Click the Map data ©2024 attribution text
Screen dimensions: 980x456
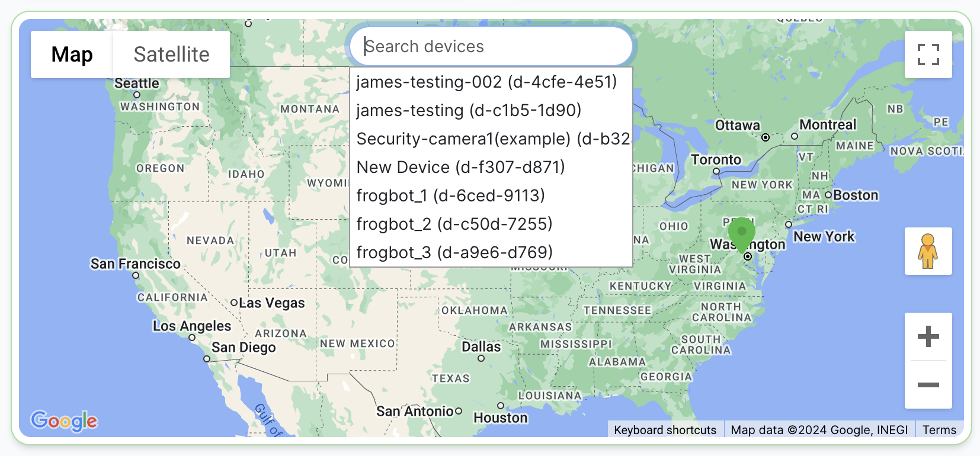click(819, 430)
